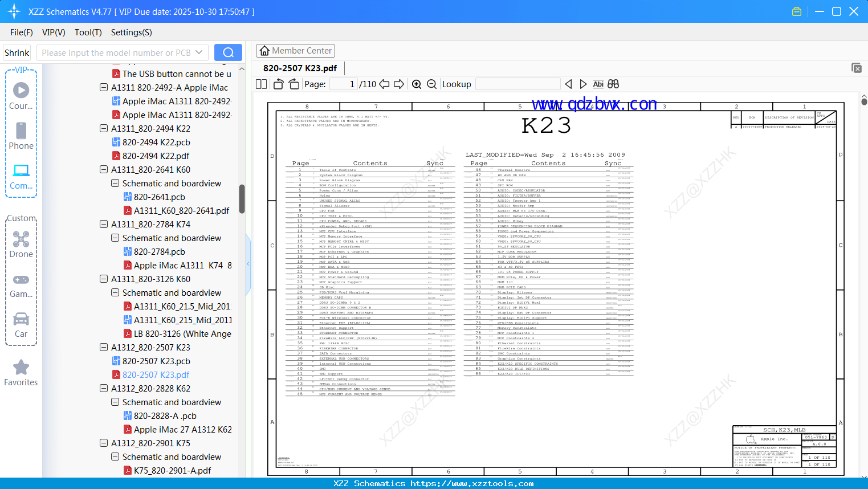This screenshot has height=489, width=868.
Task: Toggle the two-page split view icon
Action: coord(261,84)
